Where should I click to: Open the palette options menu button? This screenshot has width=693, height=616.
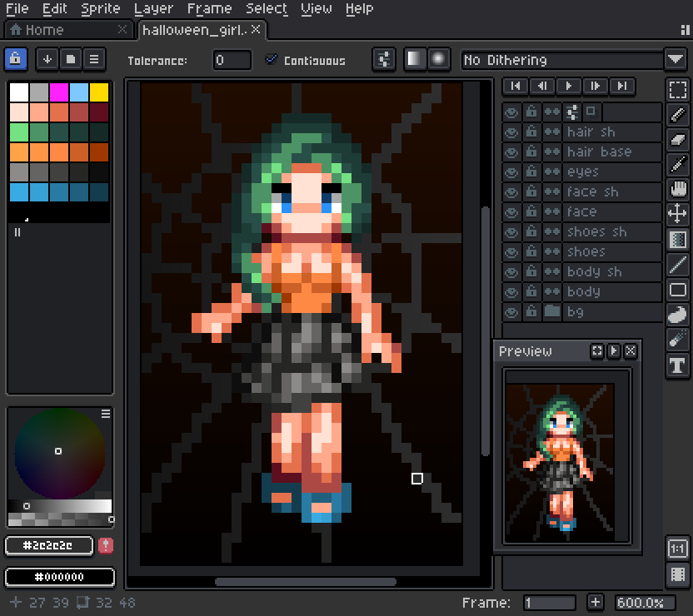[94, 59]
